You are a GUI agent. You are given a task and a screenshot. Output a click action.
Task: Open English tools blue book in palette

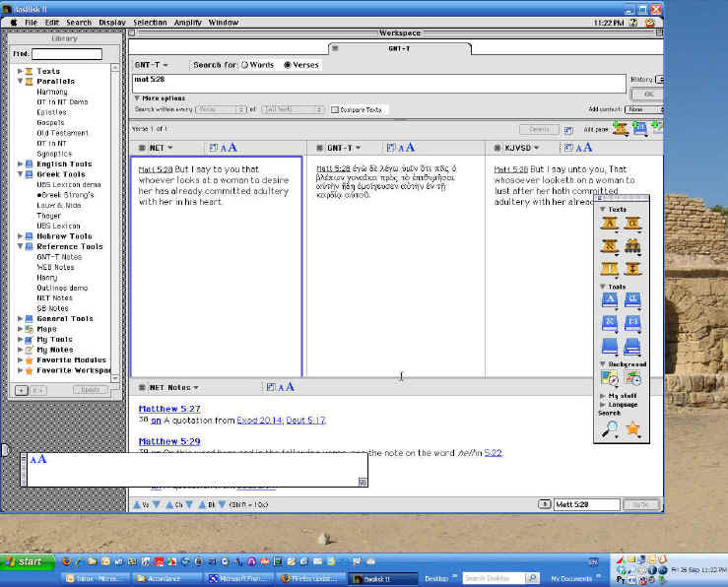point(609,300)
